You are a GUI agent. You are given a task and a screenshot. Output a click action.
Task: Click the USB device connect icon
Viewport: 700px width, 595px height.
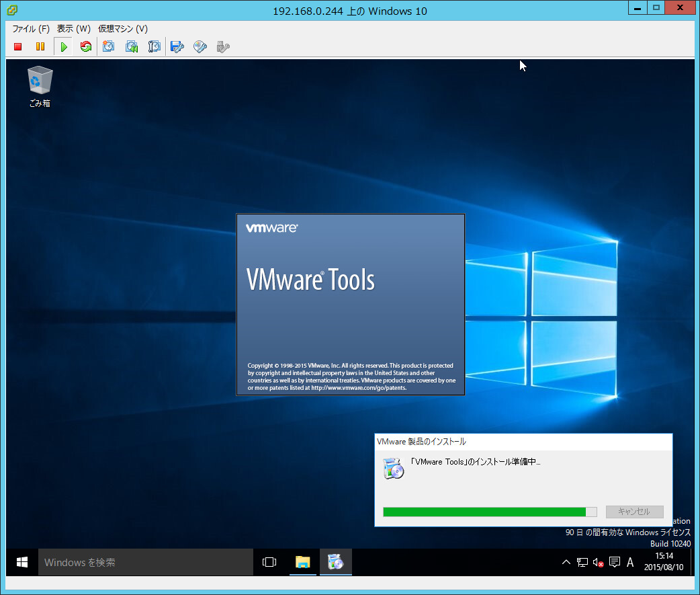[223, 46]
